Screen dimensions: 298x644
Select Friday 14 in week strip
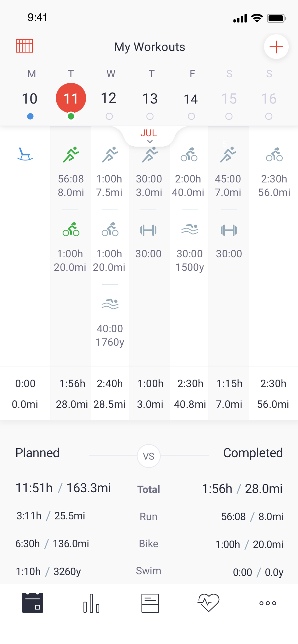[191, 99]
